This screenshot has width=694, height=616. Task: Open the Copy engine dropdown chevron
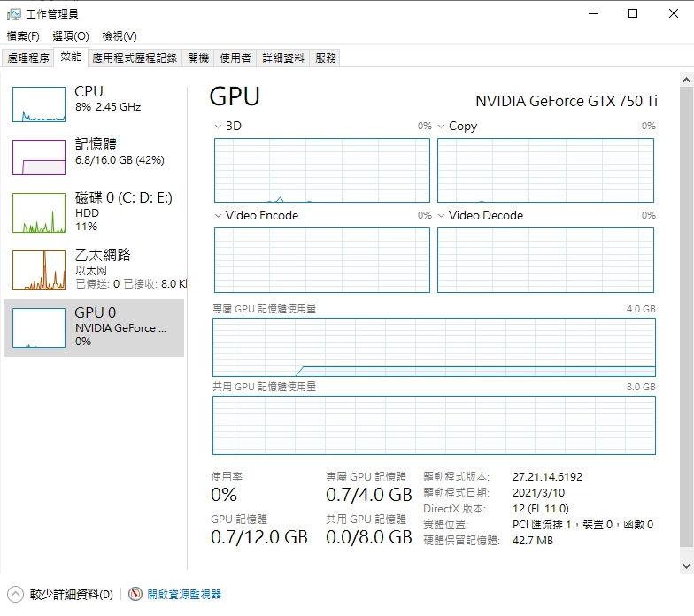[x=441, y=126]
